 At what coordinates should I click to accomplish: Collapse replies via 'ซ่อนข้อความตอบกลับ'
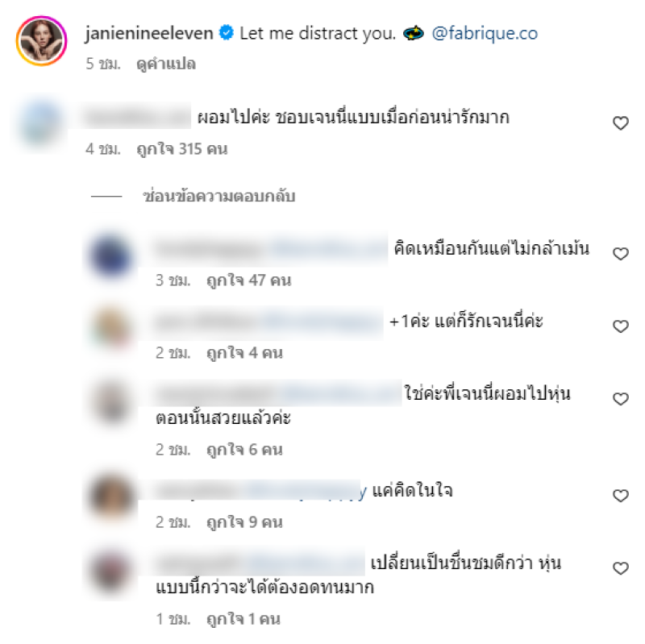[218, 196]
